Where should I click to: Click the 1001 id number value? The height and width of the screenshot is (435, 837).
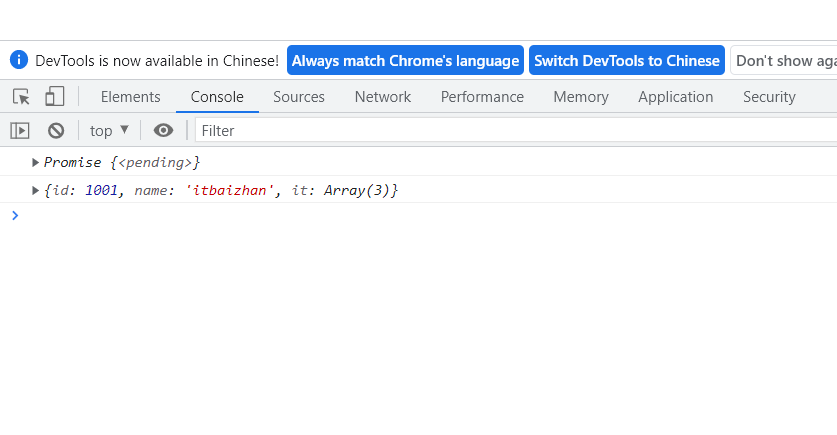[101, 190]
